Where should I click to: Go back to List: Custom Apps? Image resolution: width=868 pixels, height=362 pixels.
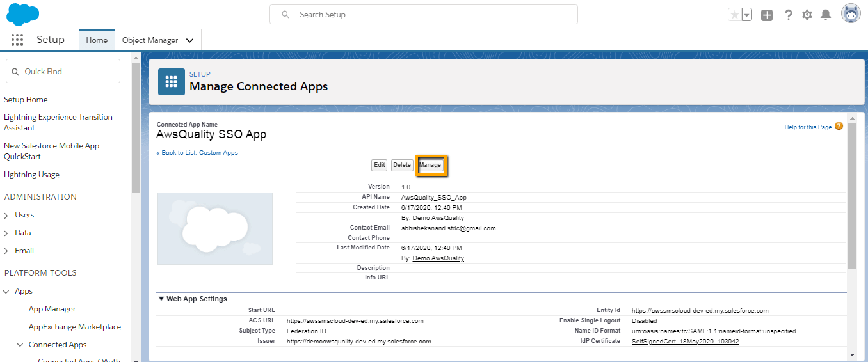pyautogui.click(x=197, y=153)
